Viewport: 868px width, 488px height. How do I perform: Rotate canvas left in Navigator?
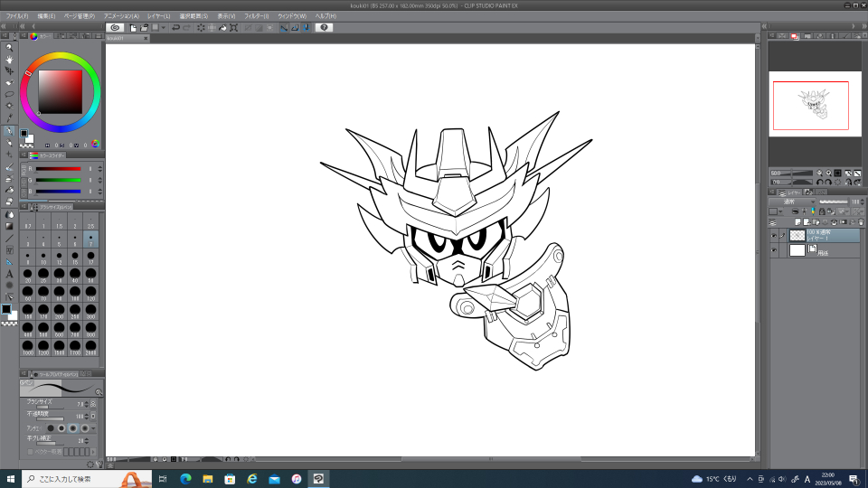pos(819,182)
